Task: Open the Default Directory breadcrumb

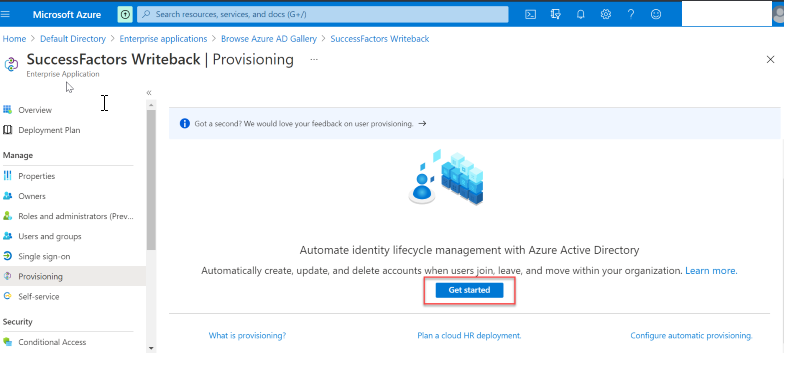Action: click(73, 39)
